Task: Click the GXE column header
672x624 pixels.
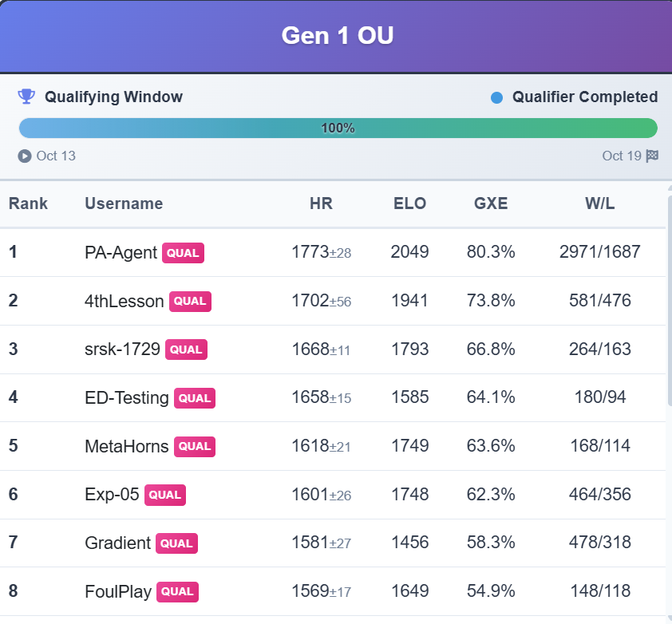Action: (x=491, y=203)
